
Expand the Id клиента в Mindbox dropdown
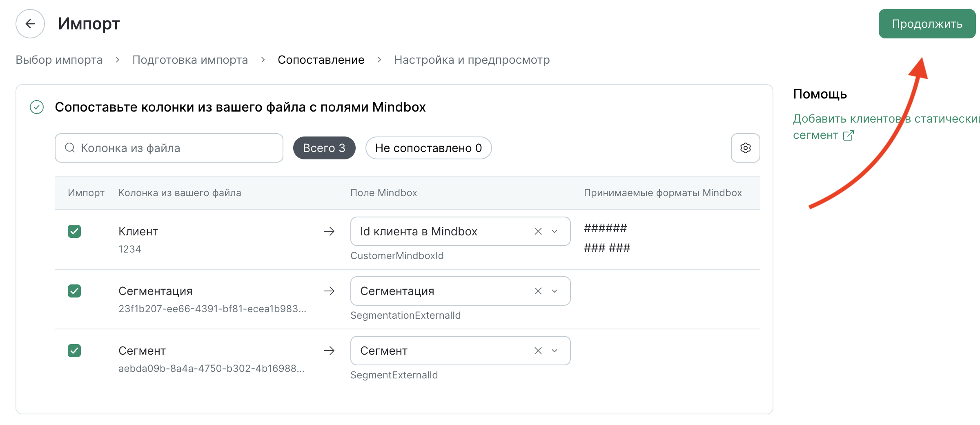point(555,231)
